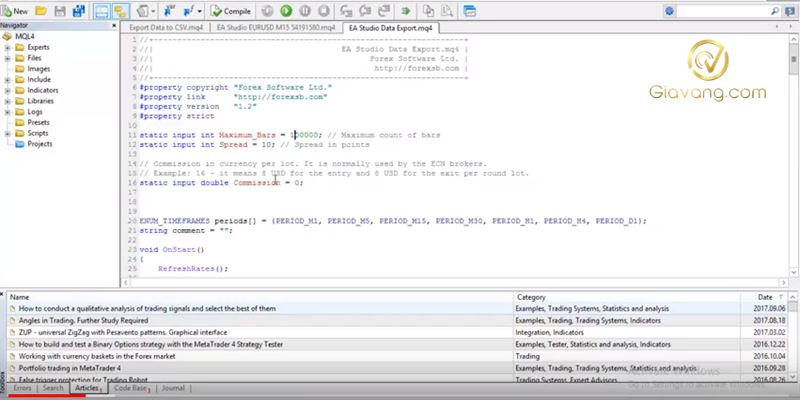This screenshot has height=400, width=800.
Task: Select the Presets folder in Navigator
Action: (x=33, y=122)
